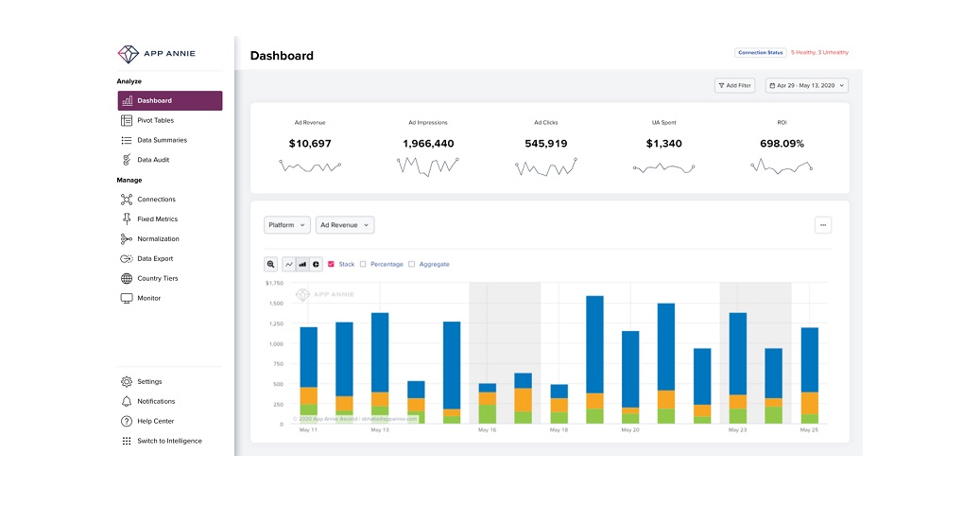Click the Data Audit icon
This screenshot has width=980, height=524.
(127, 160)
